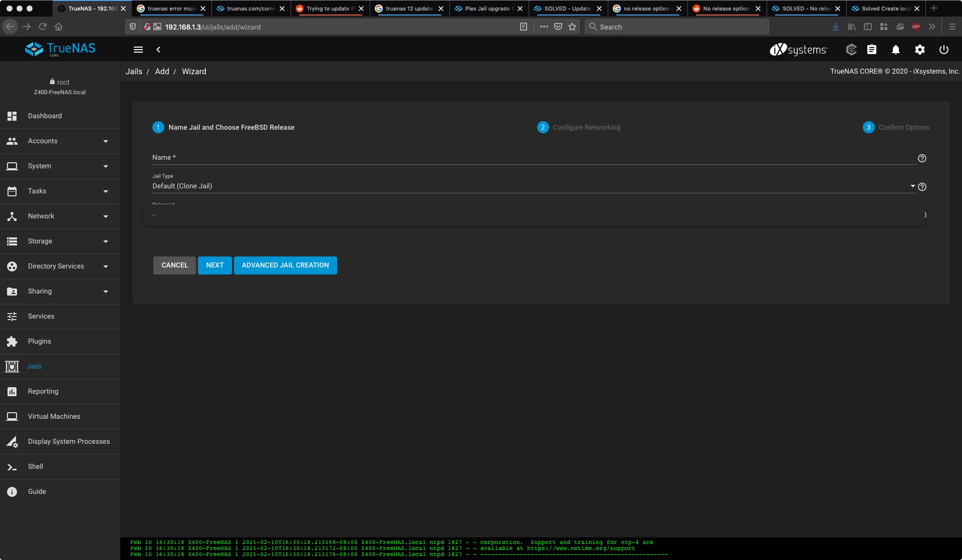Toggle sidebar with the hamburger menu icon
The width and height of the screenshot is (962, 560).
point(138,50)
